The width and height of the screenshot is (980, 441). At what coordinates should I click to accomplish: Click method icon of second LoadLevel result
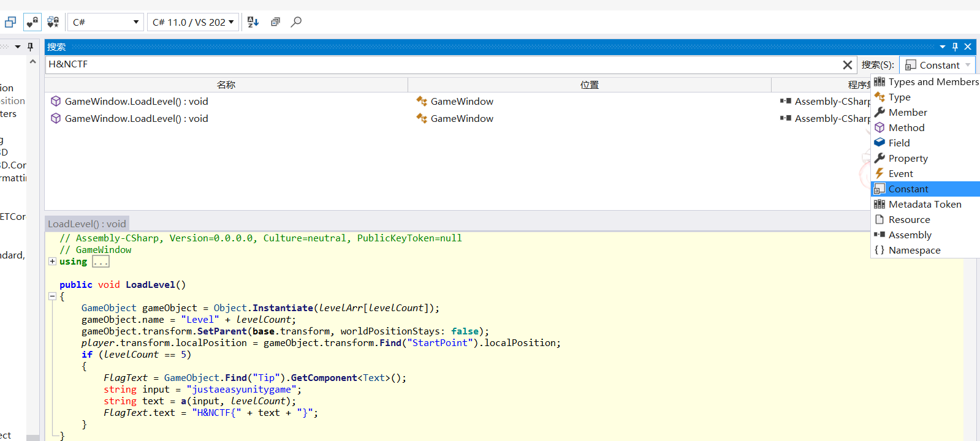56,118
